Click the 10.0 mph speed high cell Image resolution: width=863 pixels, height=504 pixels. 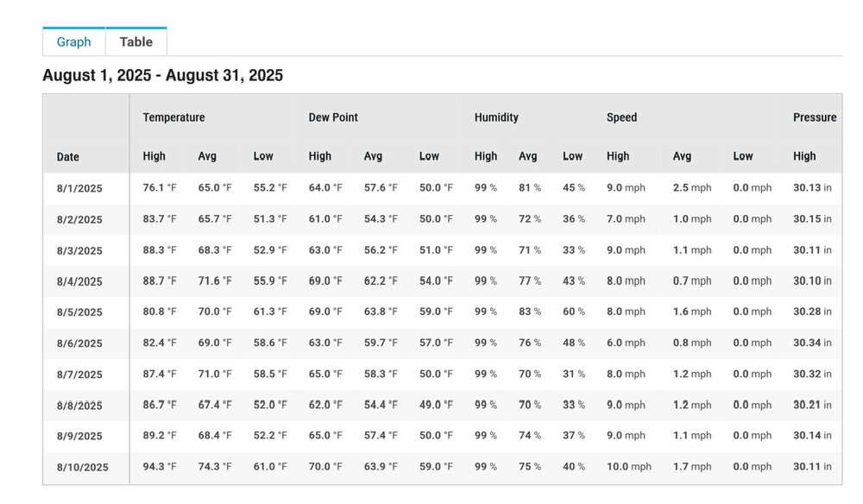(x=629, y=467)
